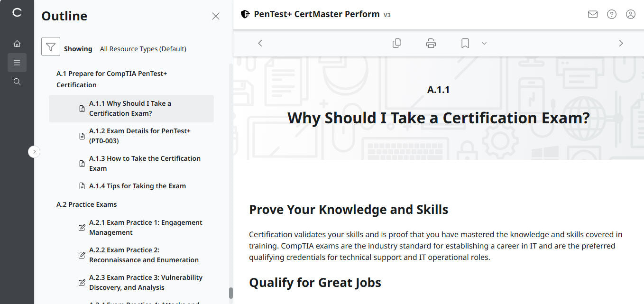The image size is (644, 304).
Task: Bookmark the current lesson
Action: tap(464, 43)
